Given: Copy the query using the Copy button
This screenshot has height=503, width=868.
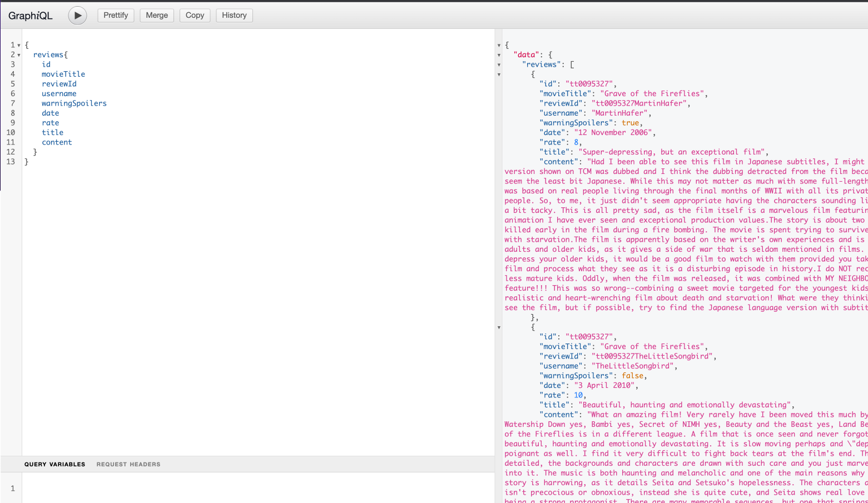Looking at the screenshot, I should coord(195,16).
